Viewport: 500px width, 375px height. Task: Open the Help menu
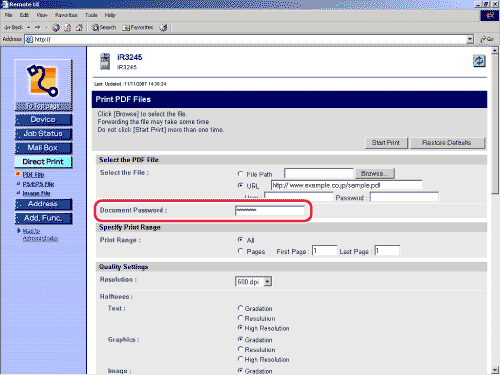[110, 15]
